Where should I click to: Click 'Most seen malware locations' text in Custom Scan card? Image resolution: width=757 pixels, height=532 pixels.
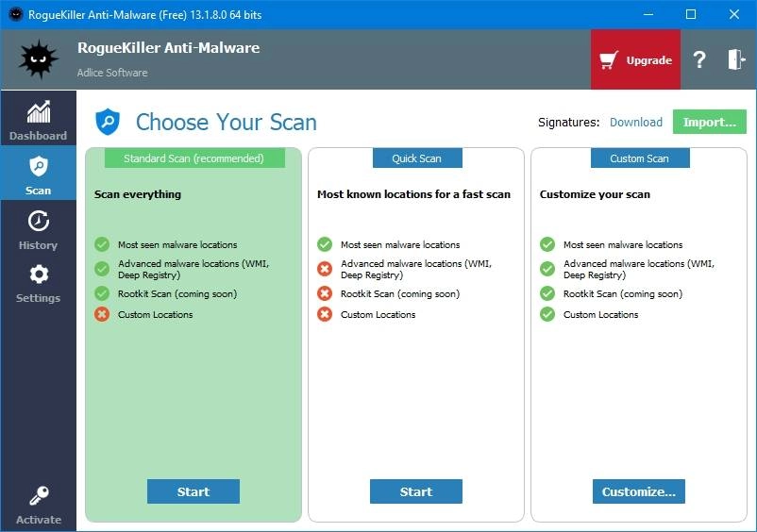point(623,244)
